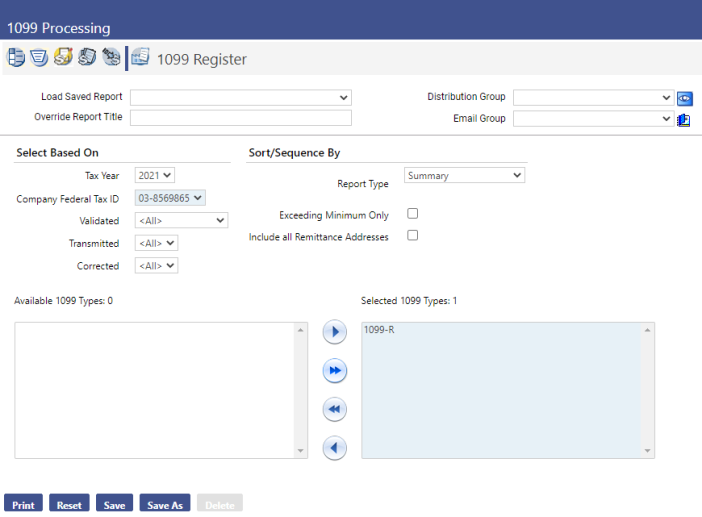Select 1099-R in the Selected types list
Screen dimensions: 702x517
click(379, 330)
